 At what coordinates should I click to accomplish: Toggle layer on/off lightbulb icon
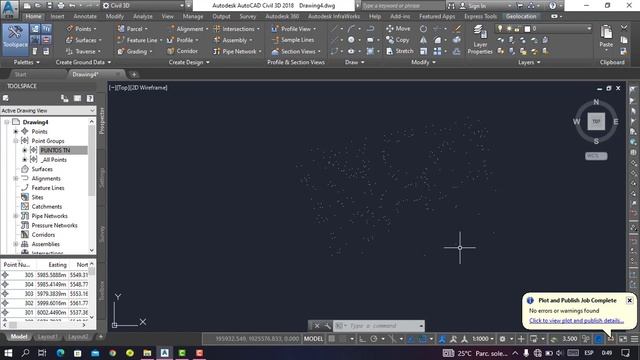coord(500,29)
